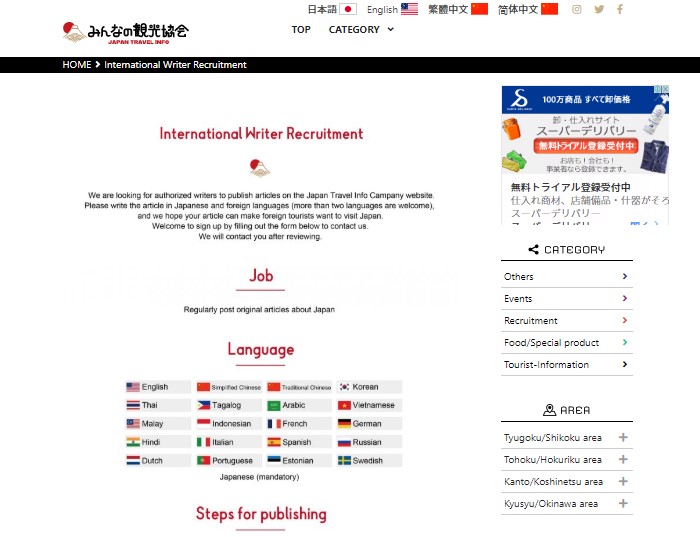This screenshot has width=700, height=537.
Task: Open the Twitter bird icon
Action: (599, 9)
